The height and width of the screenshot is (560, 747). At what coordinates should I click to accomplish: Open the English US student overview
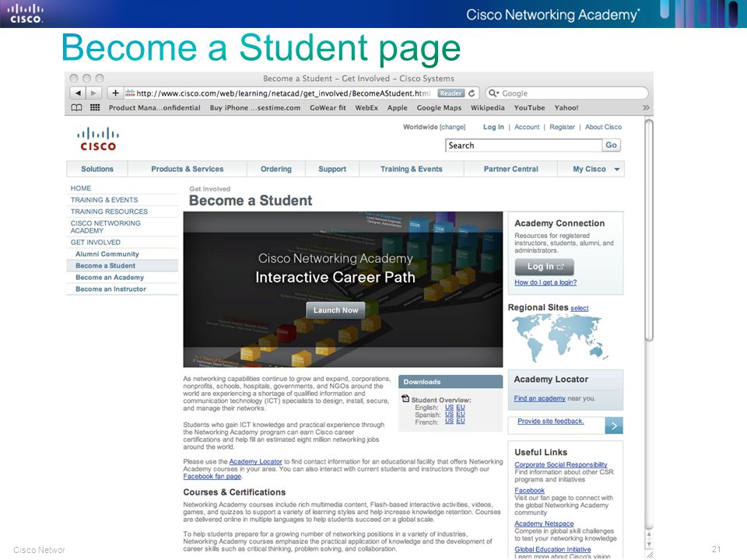[449, 408]
